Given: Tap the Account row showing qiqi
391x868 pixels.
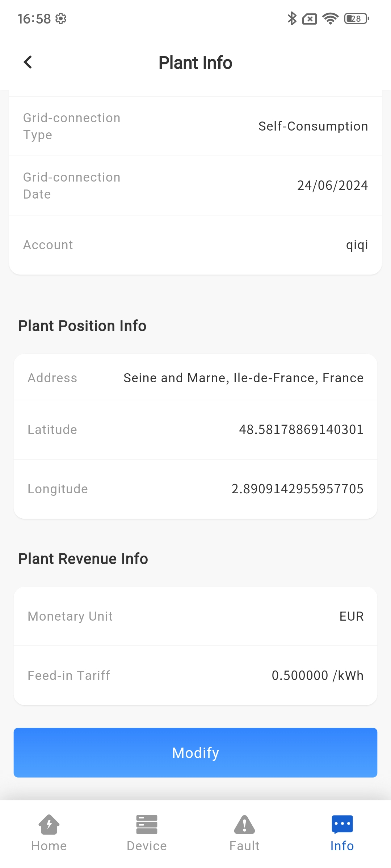Looking at the screenshot, I should coord(195,245).
